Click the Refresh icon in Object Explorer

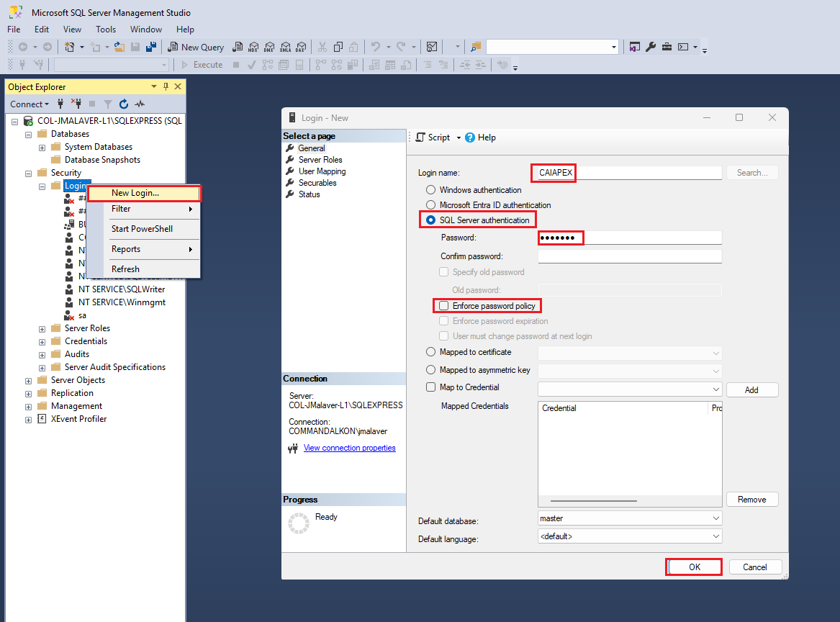tap(124, 104)
